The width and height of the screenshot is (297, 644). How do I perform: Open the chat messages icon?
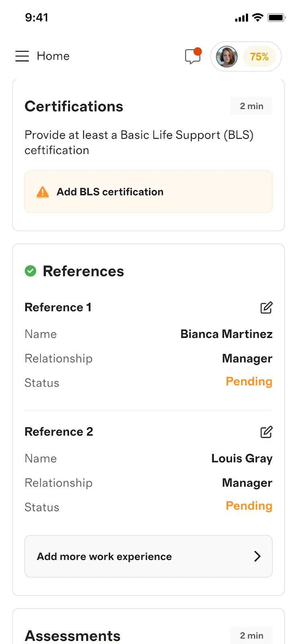click(193, 56)
